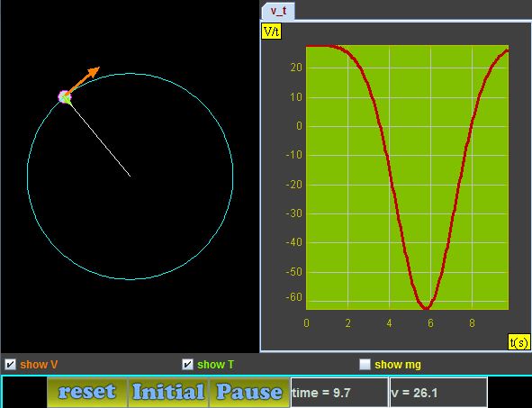This screenshot has width=532, height=408.
Task: Click the Initial button
Action: click(168, 393)
